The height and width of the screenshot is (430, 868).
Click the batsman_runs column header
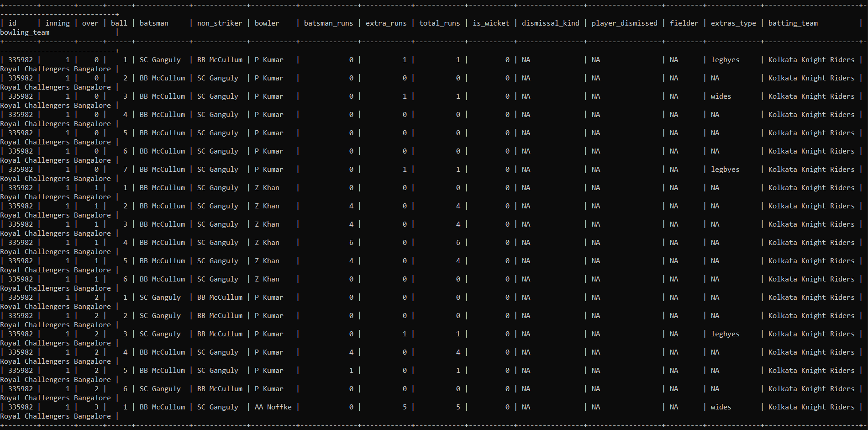coord(328,23)
